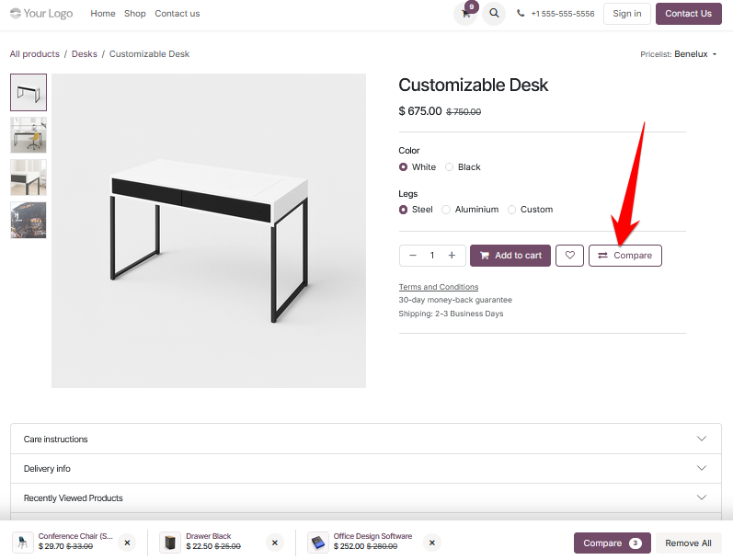Open Terms and Conditions link
733x560 pixels.
[x=439, y=287]
